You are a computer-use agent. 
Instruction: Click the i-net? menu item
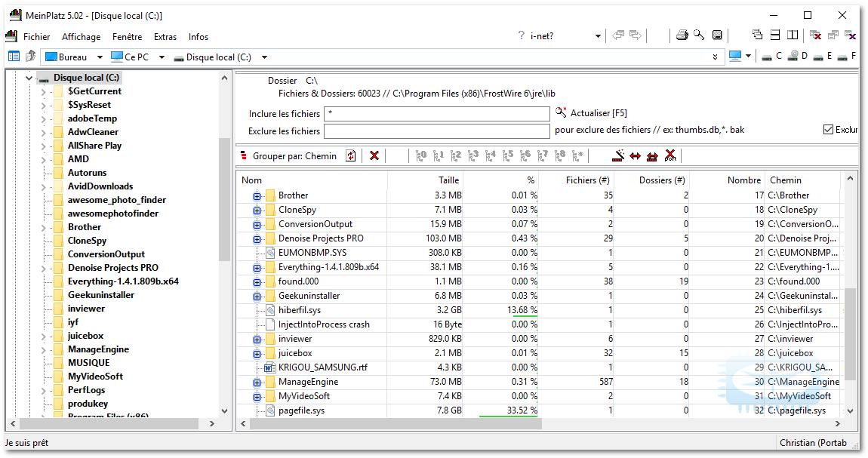pyautogui.click(x=541, y=36)
